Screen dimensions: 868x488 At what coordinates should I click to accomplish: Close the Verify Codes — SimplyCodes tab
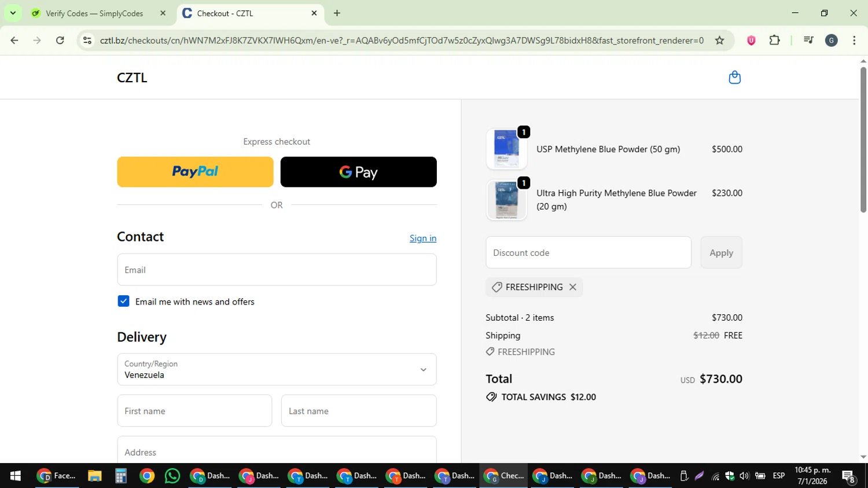click(x=163, y=13)
